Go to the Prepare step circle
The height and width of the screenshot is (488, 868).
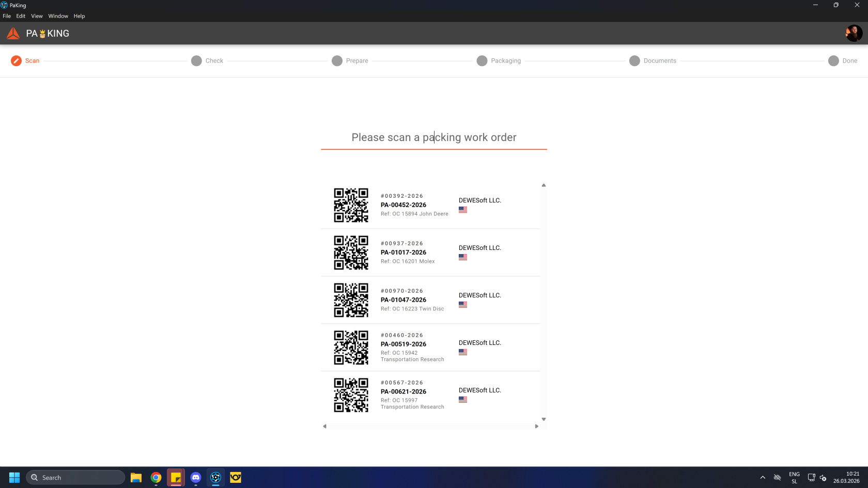click(x=337, y=61)
